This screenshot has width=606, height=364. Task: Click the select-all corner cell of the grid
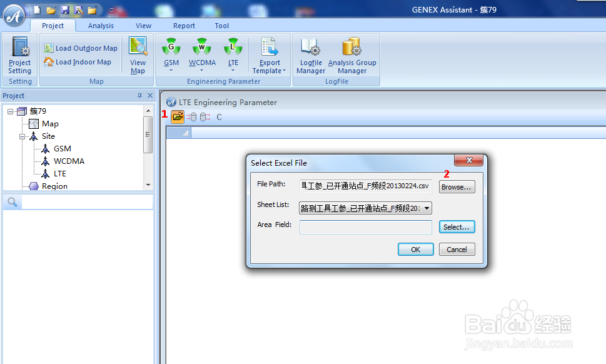tap(179, 133)
